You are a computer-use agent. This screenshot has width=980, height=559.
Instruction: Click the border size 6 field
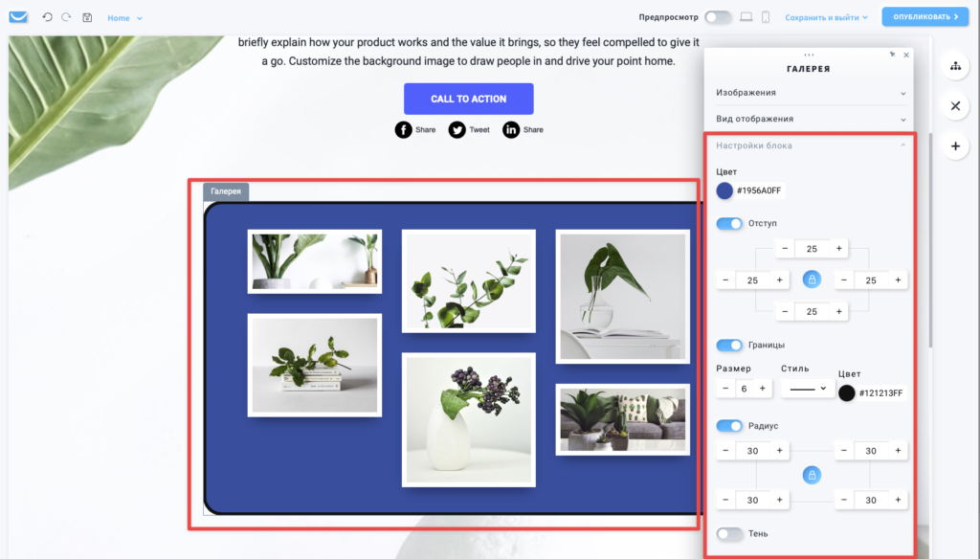(744, 389)
